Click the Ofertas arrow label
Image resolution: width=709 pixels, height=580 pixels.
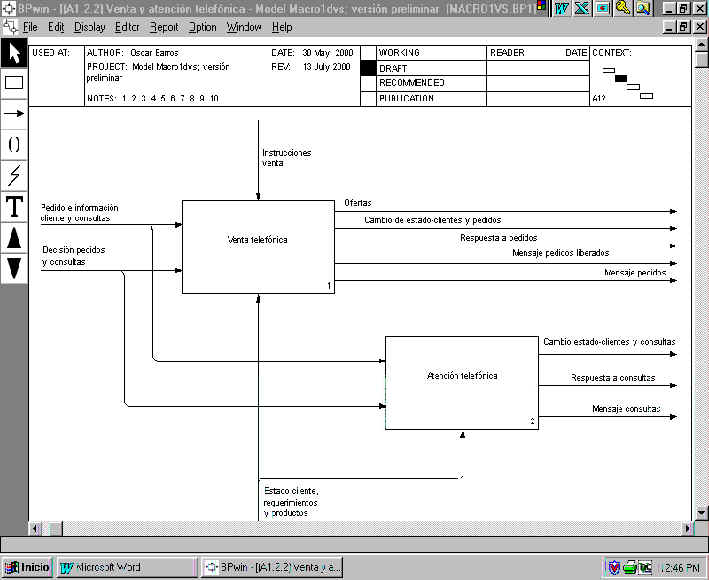(x=358, y=203)
